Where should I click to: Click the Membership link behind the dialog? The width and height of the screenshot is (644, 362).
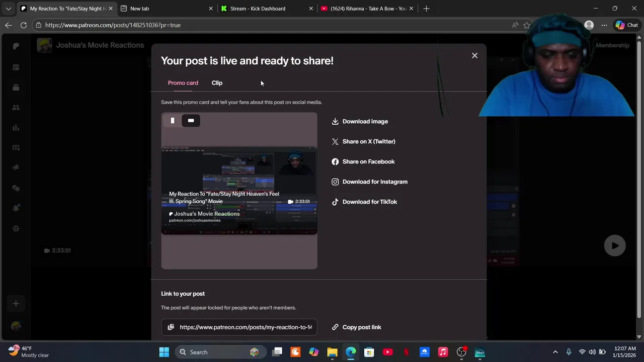click(612, 45)
